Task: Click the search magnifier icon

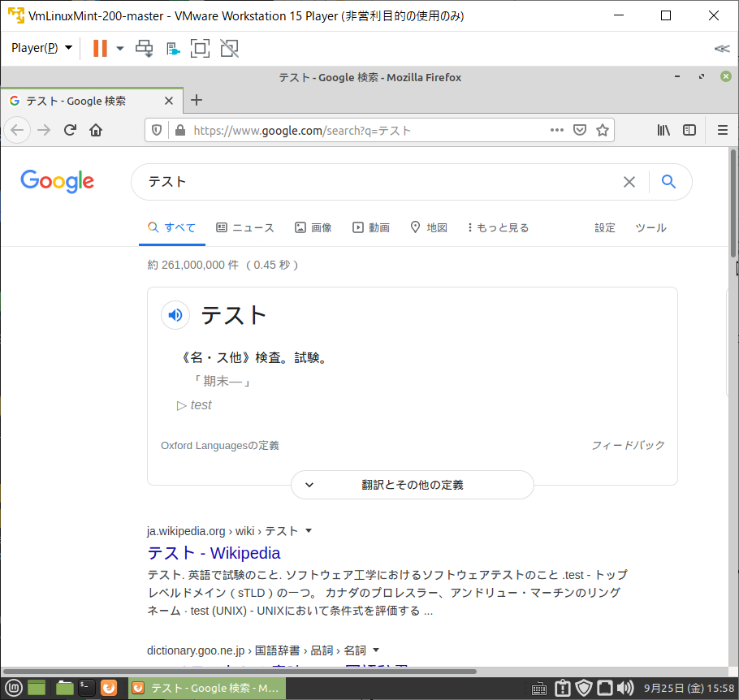Action: [x=668, y=182]
